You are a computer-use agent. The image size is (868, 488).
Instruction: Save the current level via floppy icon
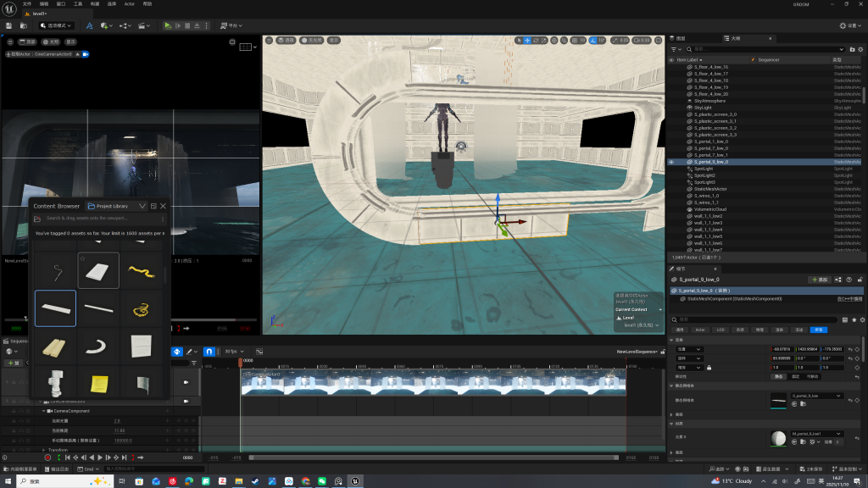pos(9,26)
